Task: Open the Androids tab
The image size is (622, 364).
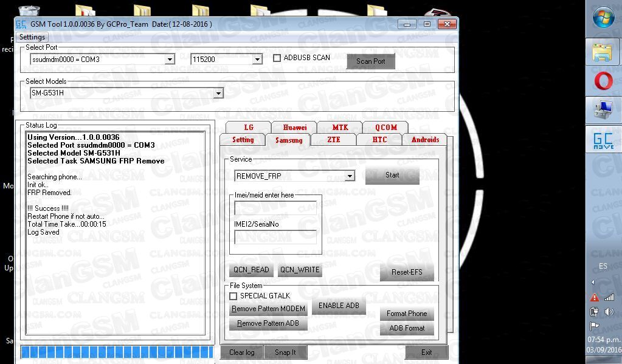Action: 425,140
